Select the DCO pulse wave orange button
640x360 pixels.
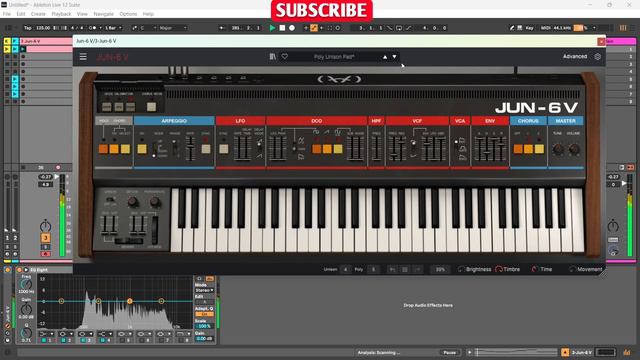point(316,149)
